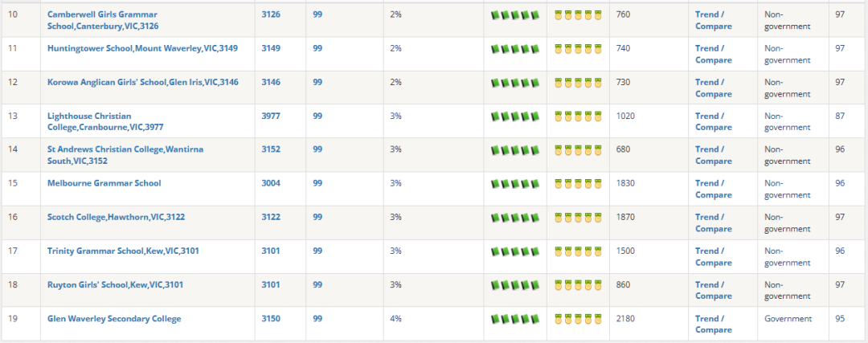Open Korowa Anglican Girls' School link
868x343 pixels.
143,82
